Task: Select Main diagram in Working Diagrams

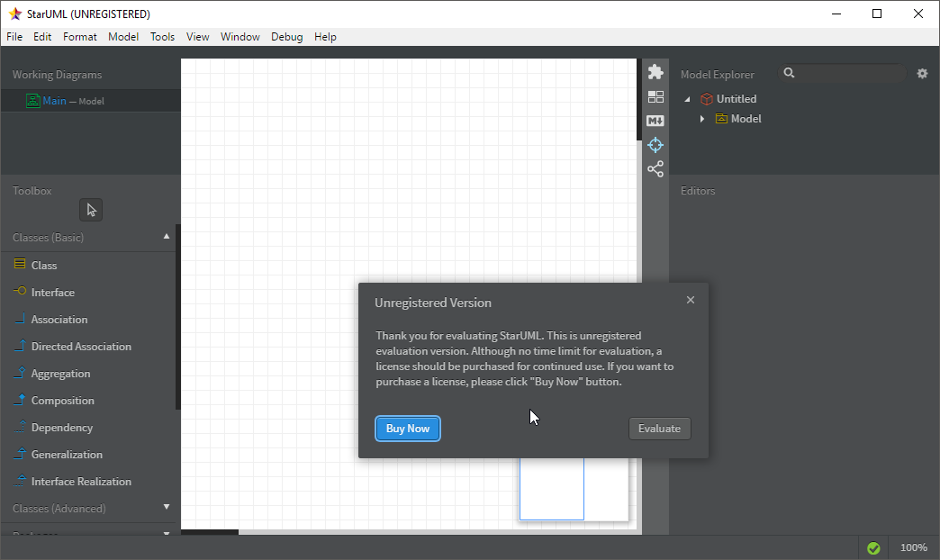Action: click(90, 101)
